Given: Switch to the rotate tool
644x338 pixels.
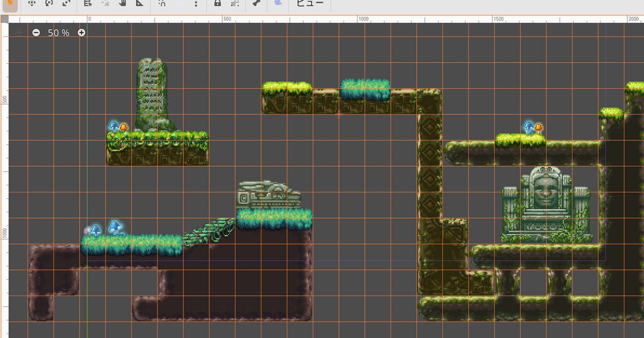Looking at the screenshot, I should (x=49, y=3).
